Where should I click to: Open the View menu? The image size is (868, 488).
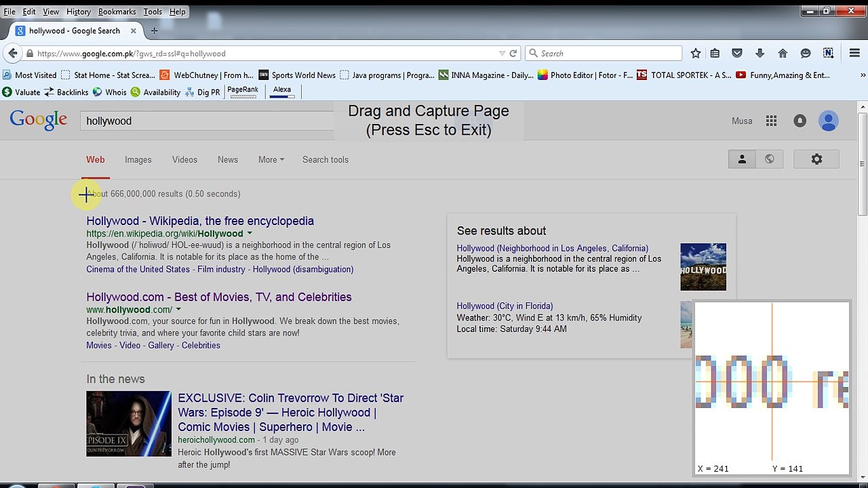point(51,12)
